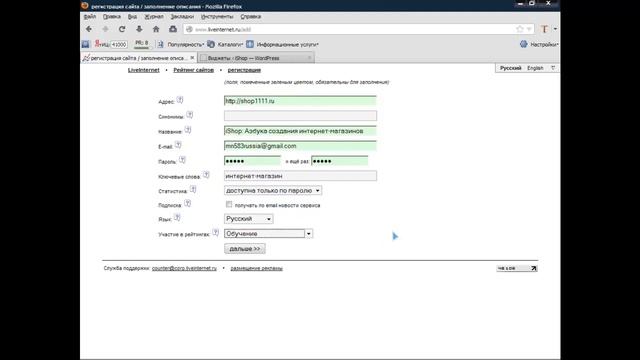Click the дальше >> button
Screen dimensions: 640x360
tap(244, 249)
